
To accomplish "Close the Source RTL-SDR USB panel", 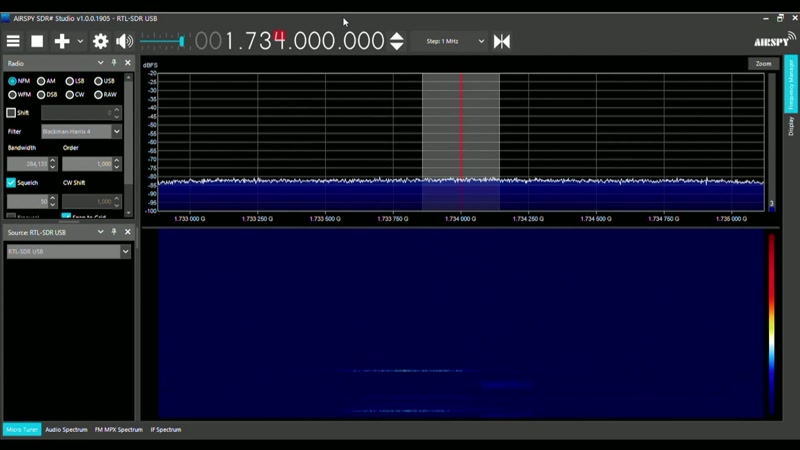I will coord(128,232).
